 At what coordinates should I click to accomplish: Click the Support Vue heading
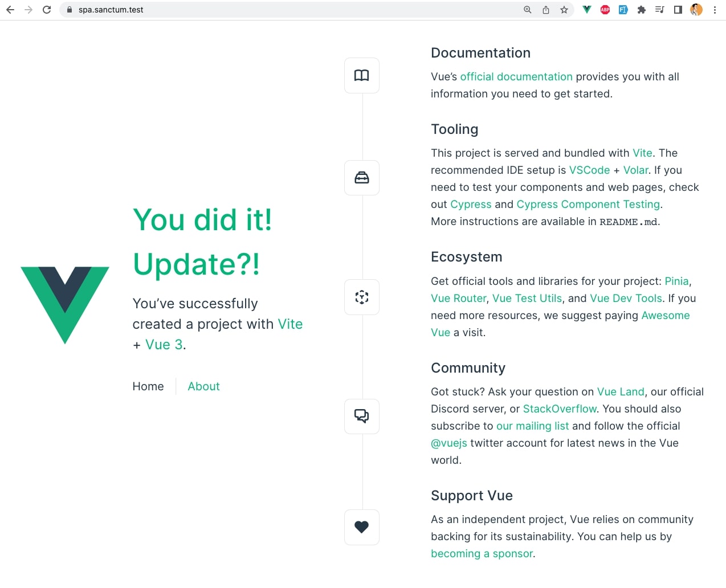click(472, 496)
